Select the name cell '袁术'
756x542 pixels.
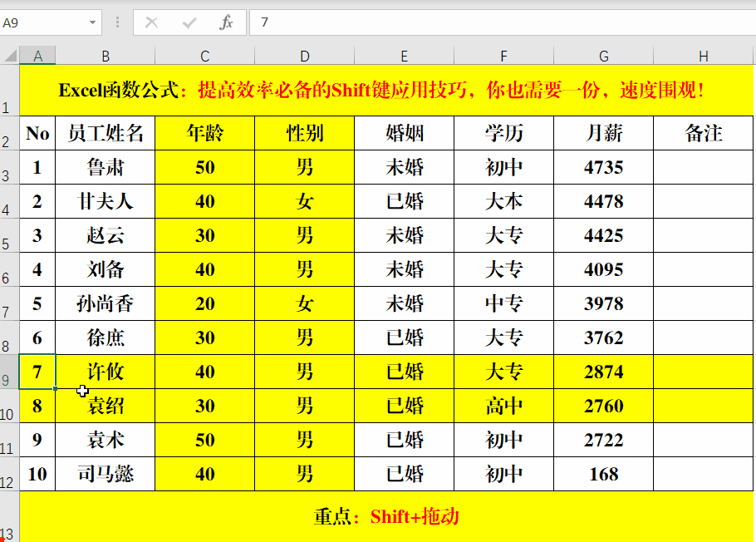106,440
